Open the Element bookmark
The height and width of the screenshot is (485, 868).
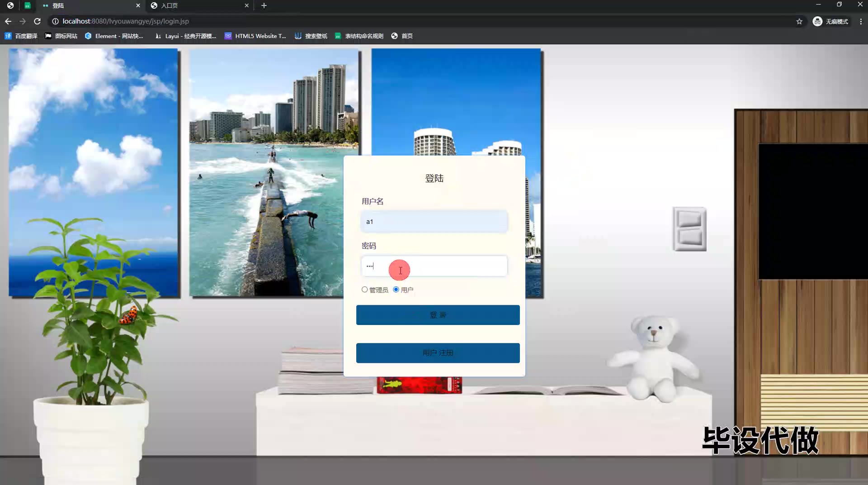[114, 36]
